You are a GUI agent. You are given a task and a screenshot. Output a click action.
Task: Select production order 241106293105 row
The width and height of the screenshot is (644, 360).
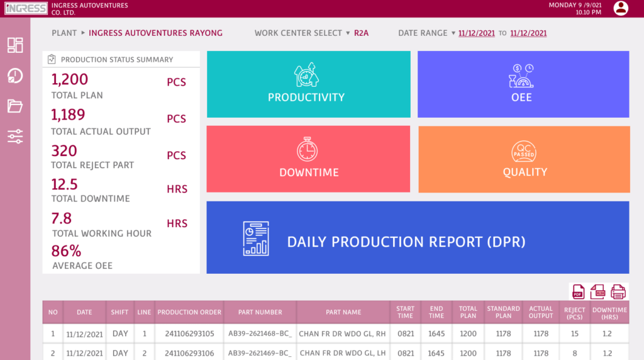[x=189, y=334]
